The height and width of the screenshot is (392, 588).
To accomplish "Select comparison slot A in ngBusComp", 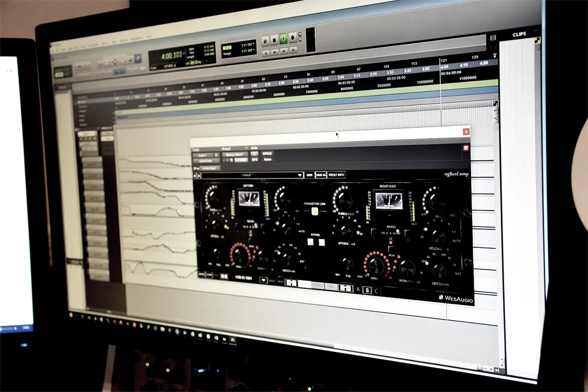I will [358, 290].
